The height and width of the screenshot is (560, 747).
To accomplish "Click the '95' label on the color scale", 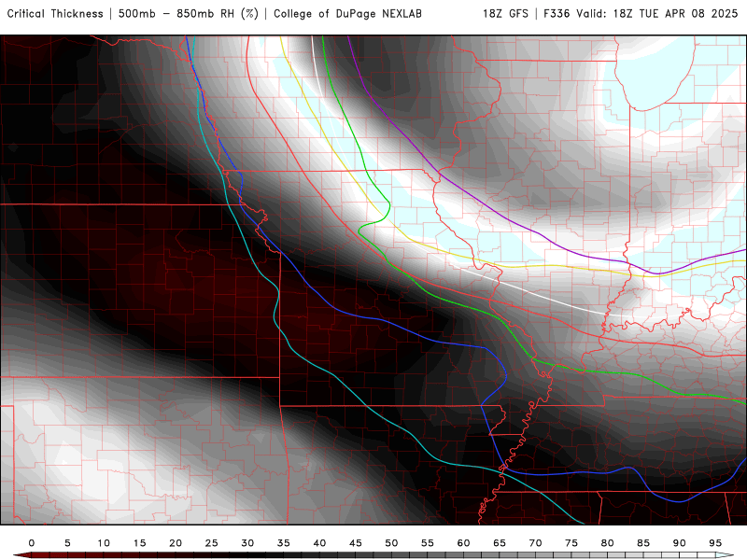I will tap(715, 543).
